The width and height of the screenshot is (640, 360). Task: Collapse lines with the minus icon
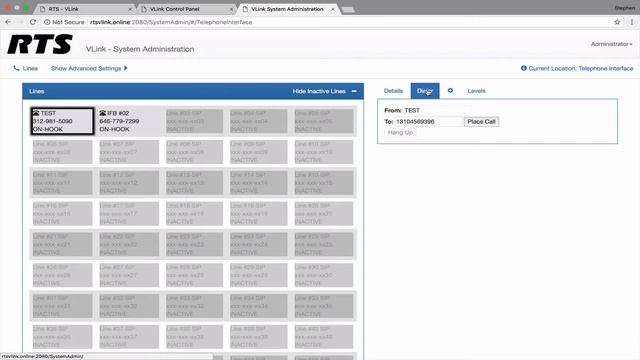pos(354,91)
